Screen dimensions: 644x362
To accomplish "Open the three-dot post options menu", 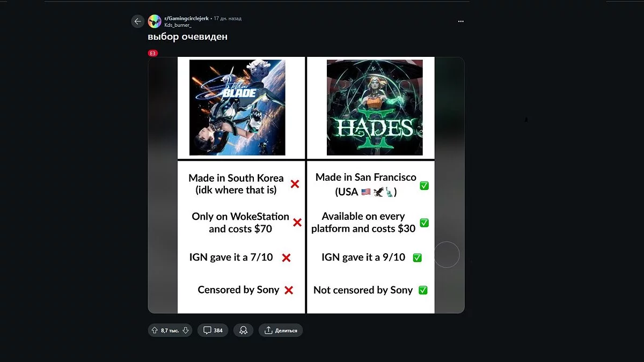I will (460, 21).
